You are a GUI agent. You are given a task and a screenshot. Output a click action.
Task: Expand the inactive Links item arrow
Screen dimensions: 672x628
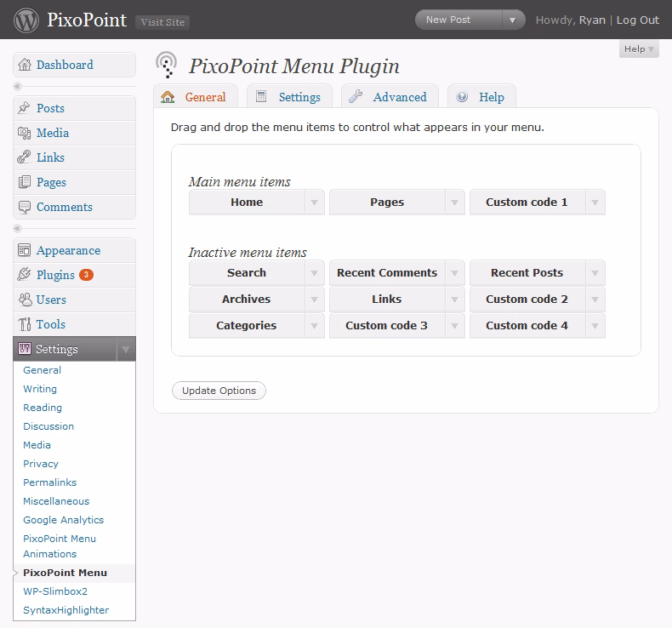(455, 300)
